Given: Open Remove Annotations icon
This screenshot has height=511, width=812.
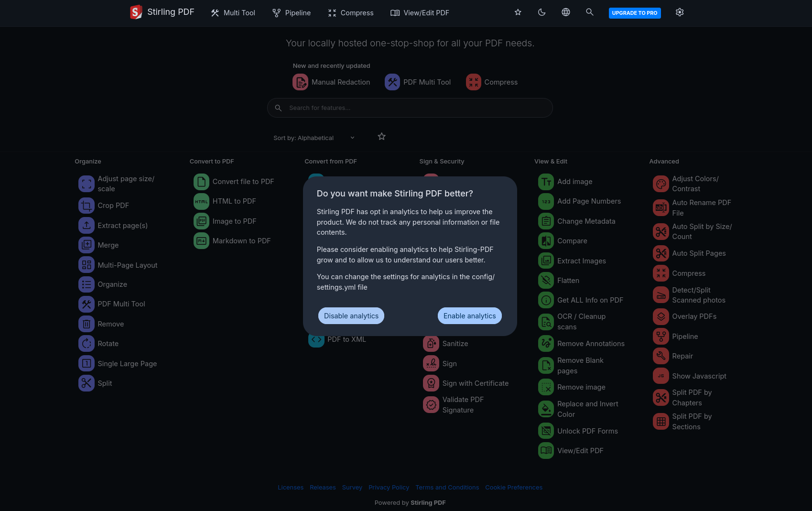Looking at the screenshot, I should 546,344.
